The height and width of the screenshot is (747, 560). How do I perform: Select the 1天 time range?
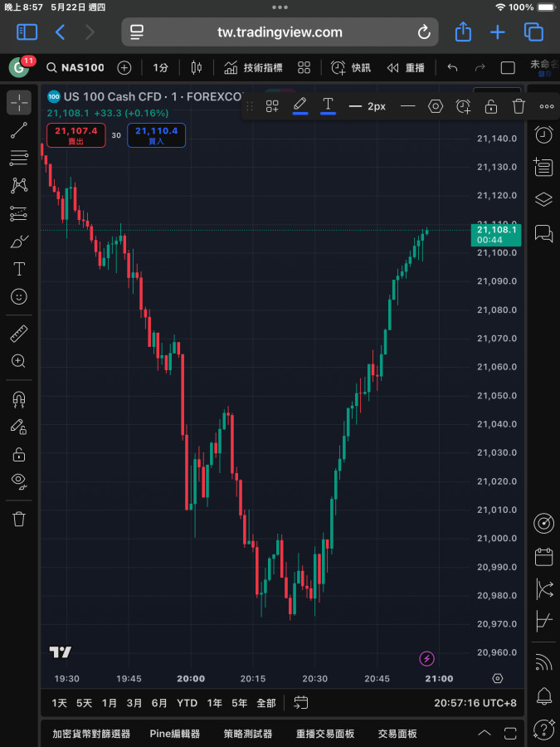[60, 703]
